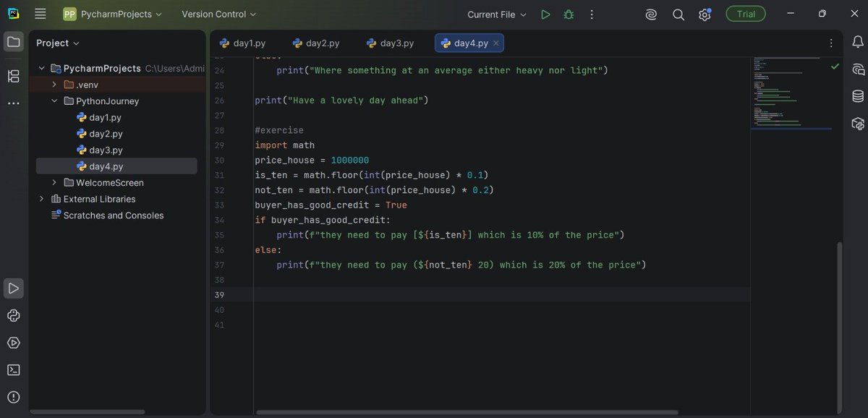Open editor tabs options menu
The height and width of the screenshot is (418, 868).
(x=830, y=43)
